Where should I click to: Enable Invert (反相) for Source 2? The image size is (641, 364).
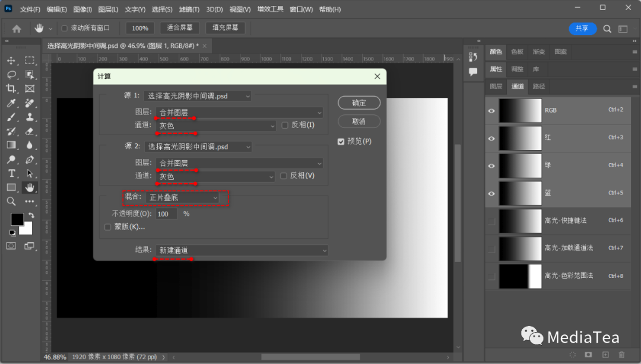[283, 175]
